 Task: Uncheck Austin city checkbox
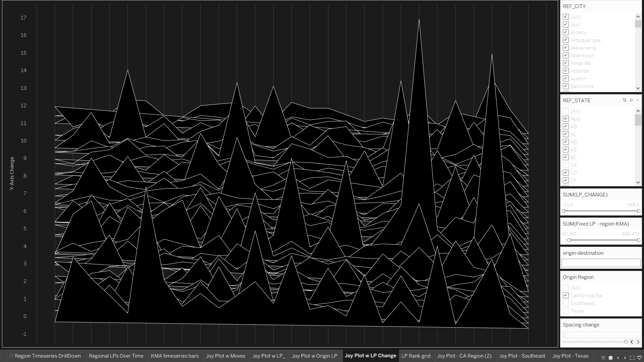point(566,78)
